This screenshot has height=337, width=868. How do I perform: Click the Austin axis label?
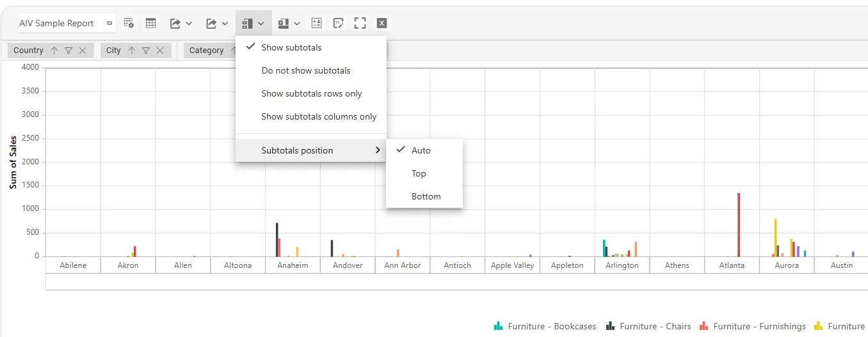(x=842, y=265)
